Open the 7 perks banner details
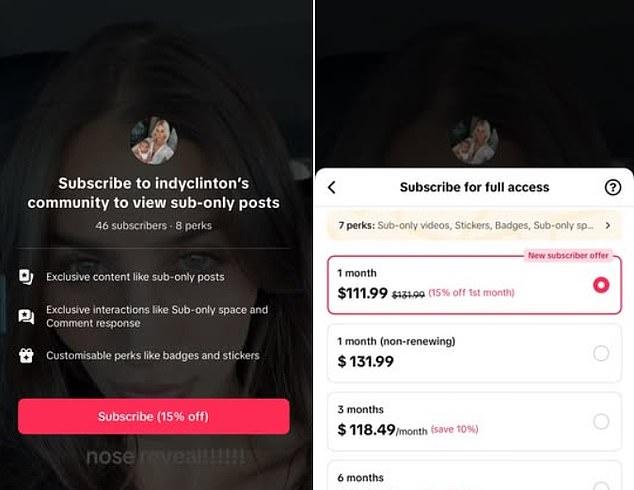The height and width of the screenshot is (490, 634). point(474,226)
